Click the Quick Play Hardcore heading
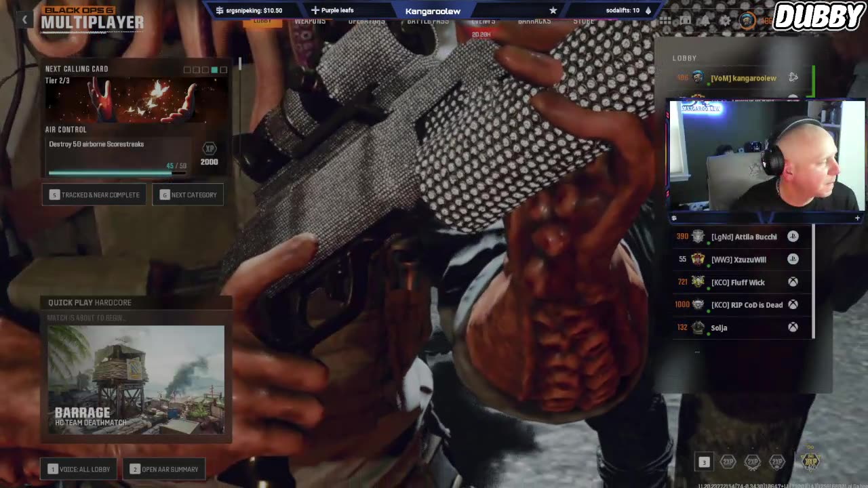This screenshot has height=488, width=868. tap(90, 302)
